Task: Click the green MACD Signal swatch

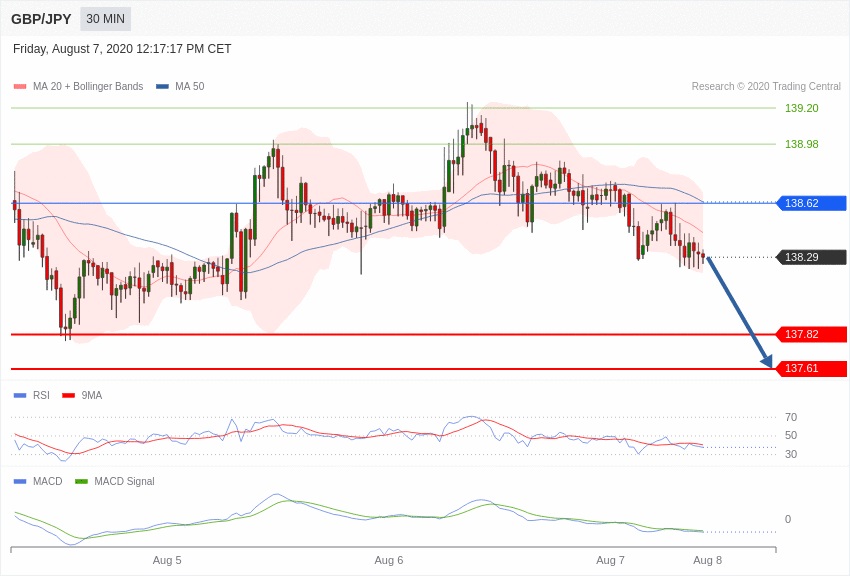Action: tap(81, 481)
